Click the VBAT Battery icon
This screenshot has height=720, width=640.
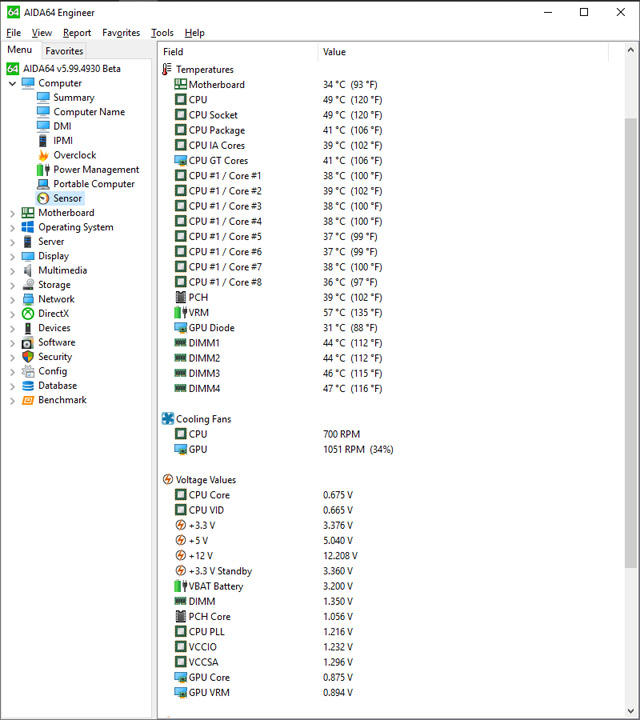tap(180, 586)
